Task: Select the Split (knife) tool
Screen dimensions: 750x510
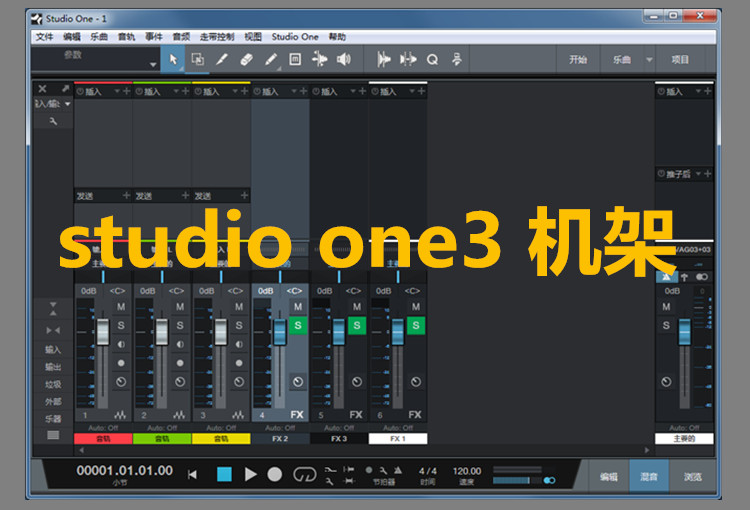Action: (x=222, y=59)
